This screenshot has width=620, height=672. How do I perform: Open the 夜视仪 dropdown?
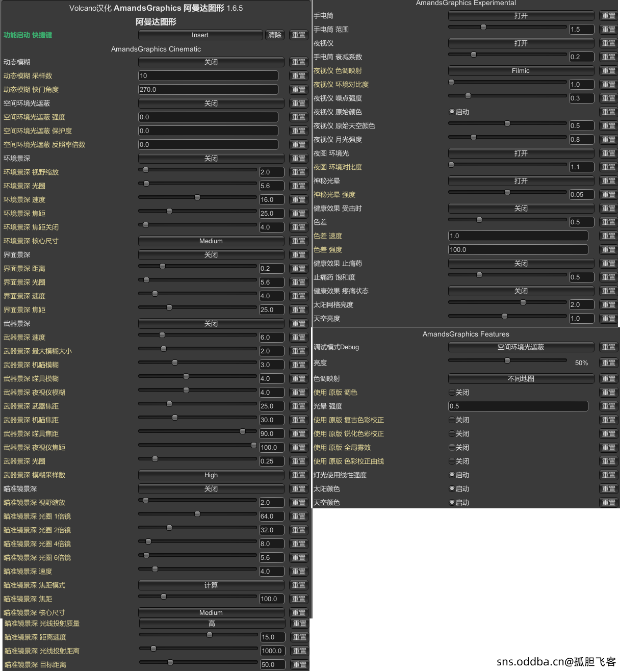click(x=521, y=43)
